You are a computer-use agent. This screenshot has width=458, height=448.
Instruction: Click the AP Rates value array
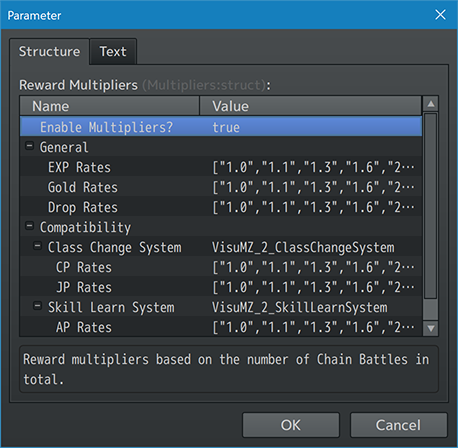313,327
